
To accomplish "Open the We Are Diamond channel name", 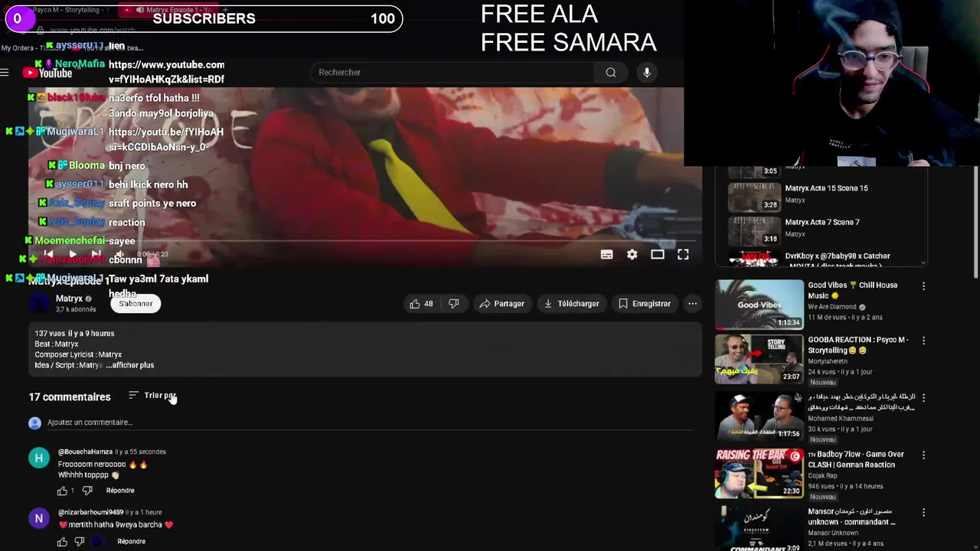I will [834, 307].
